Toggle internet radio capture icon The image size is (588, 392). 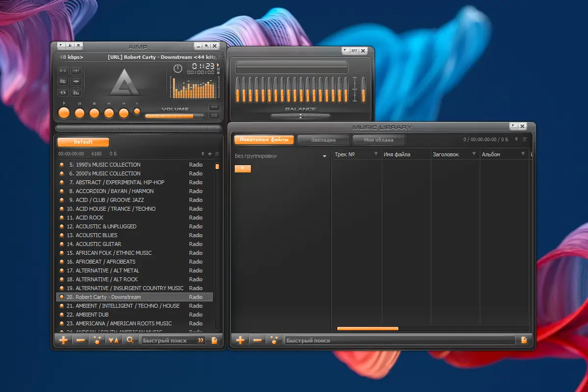(x=76, y=71)
